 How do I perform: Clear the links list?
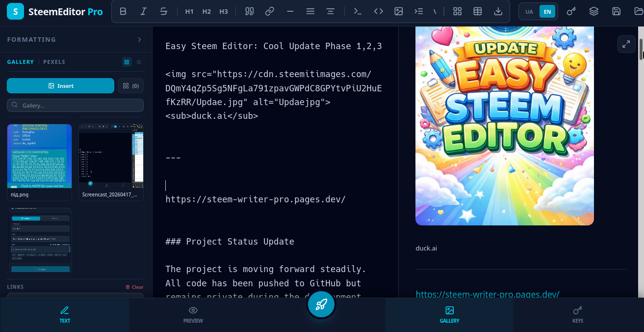134,287
